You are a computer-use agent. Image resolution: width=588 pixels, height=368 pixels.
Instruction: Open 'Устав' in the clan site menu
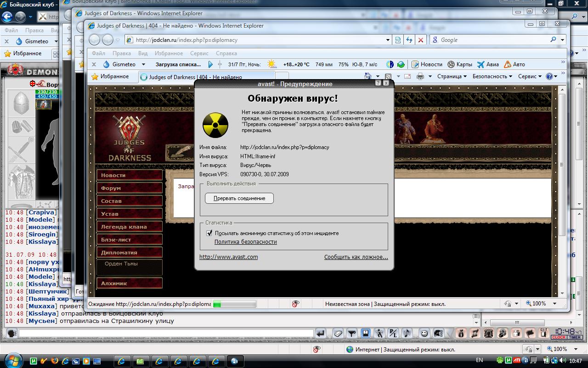pyautogui.click(x=130, y=214)
